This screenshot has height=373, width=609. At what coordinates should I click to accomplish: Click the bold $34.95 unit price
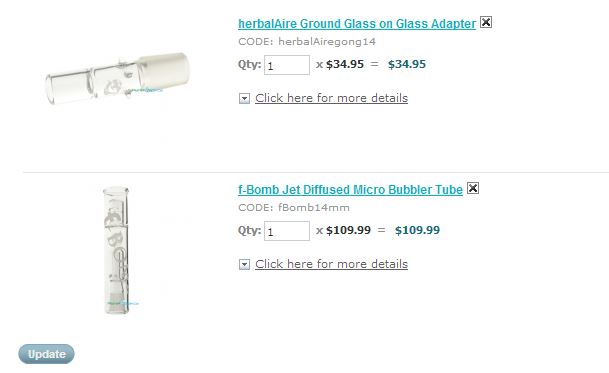345,64
